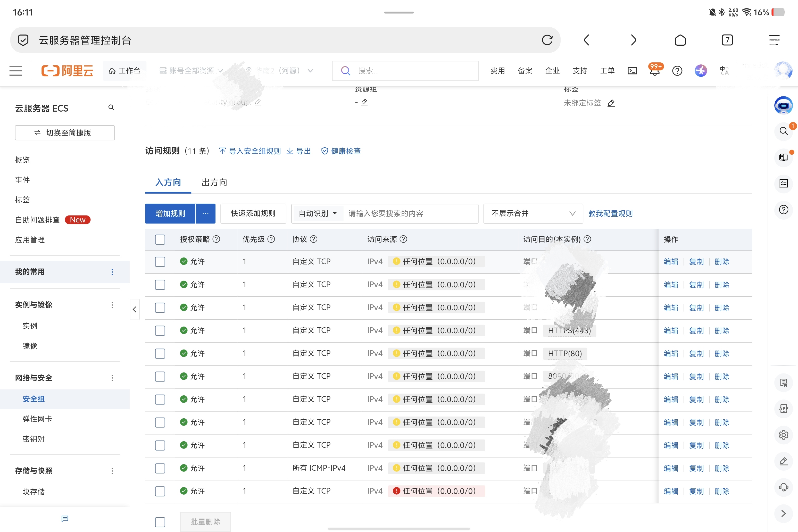Open browser tabs counter showing 7
This screenshot has height=532, width=798.
727,40
